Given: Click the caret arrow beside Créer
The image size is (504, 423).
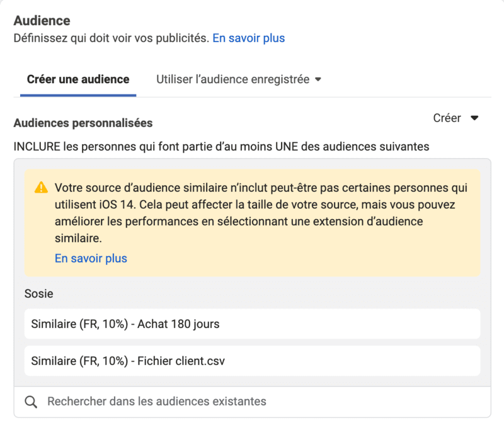Looking at the screenshot, I should pyautogui.click(x=474, y=118).
